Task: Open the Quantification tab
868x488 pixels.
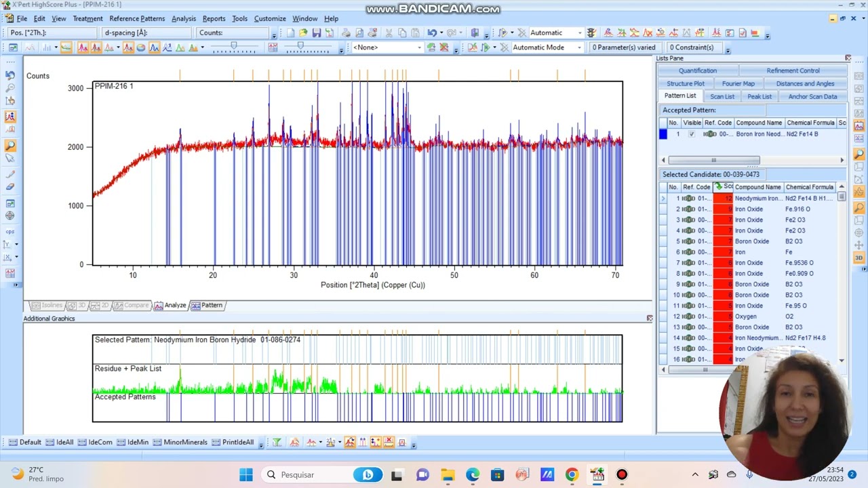Action: (698, 70)
